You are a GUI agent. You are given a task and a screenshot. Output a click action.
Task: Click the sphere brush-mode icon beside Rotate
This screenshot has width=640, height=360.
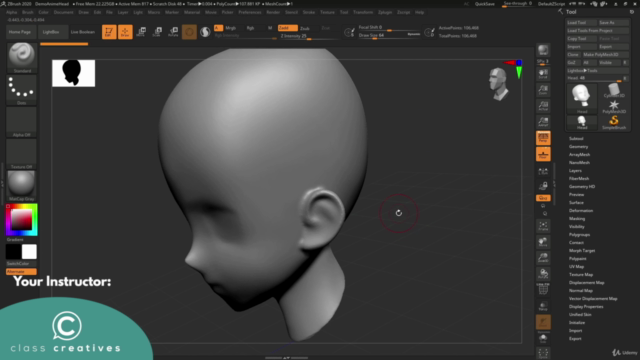point(189,32)
